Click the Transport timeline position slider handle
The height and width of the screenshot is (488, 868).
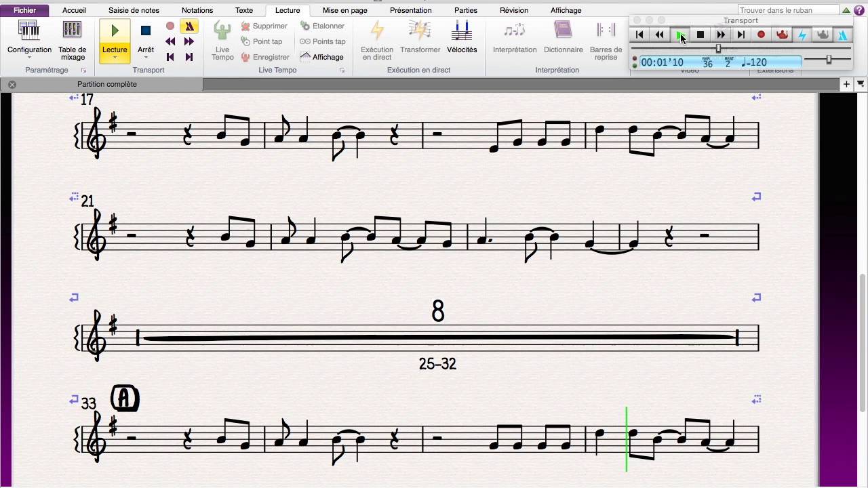click(719, 49)
